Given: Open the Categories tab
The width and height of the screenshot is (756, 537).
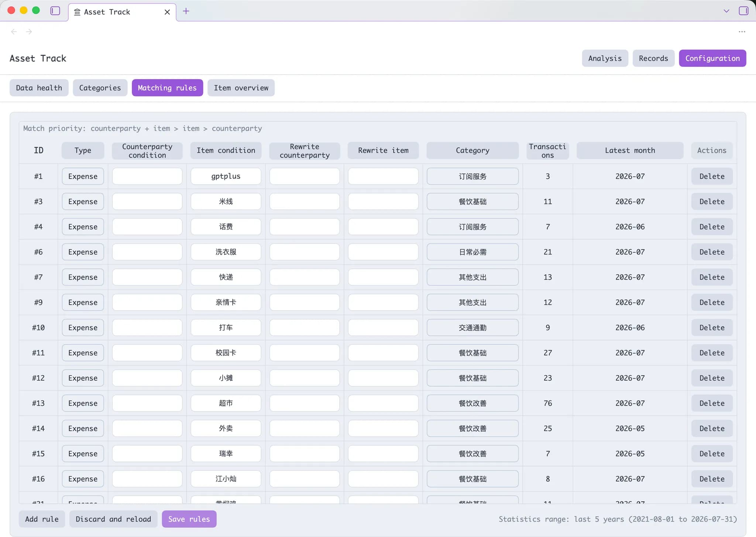Looking at the screenshot, I should click(x=100, y=88).
